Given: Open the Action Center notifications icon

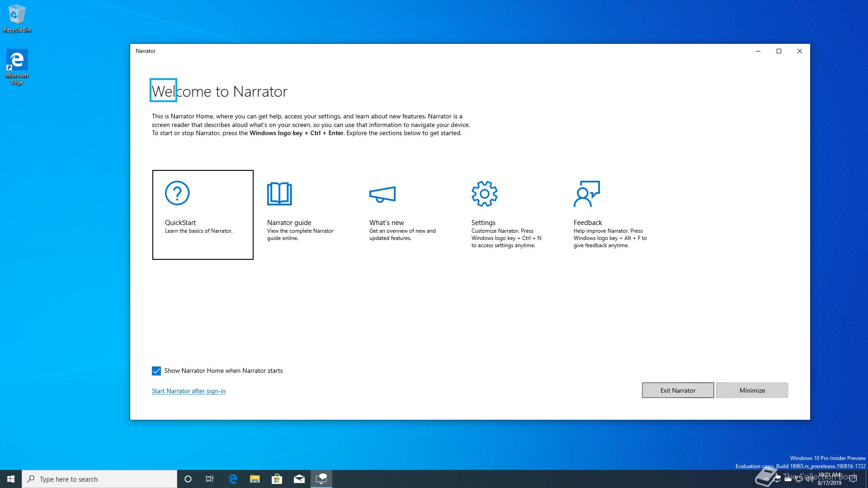Looking at the screenshot, I should pyautogui.click(x=853, y=479).
